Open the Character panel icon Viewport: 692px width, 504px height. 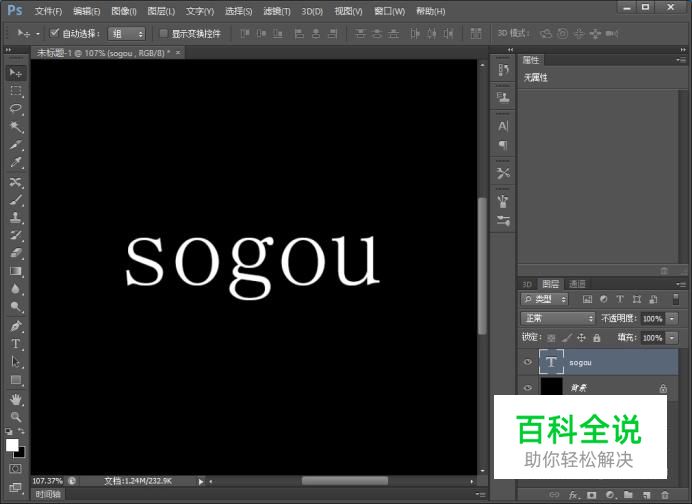(x=503, y=127)
